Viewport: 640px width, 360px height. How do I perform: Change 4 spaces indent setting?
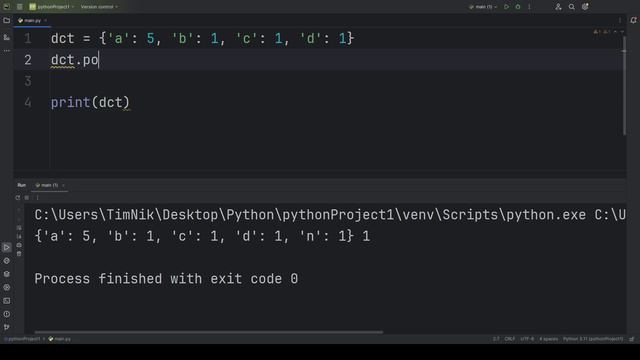pyautogui.click(x=549, y=339)
